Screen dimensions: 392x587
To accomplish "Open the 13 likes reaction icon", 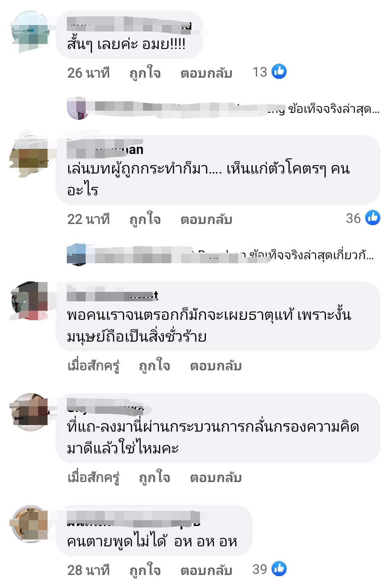I will click(279, 71).
